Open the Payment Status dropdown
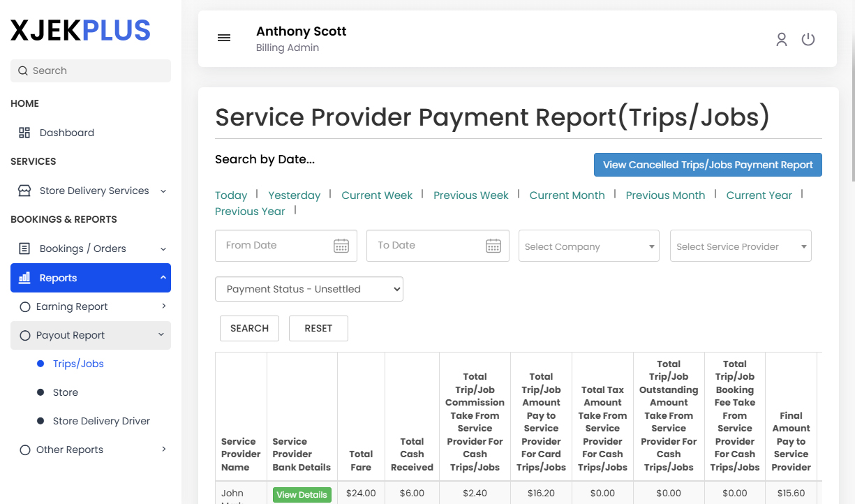Screen dimensions: 855x504 coord(309,288)
